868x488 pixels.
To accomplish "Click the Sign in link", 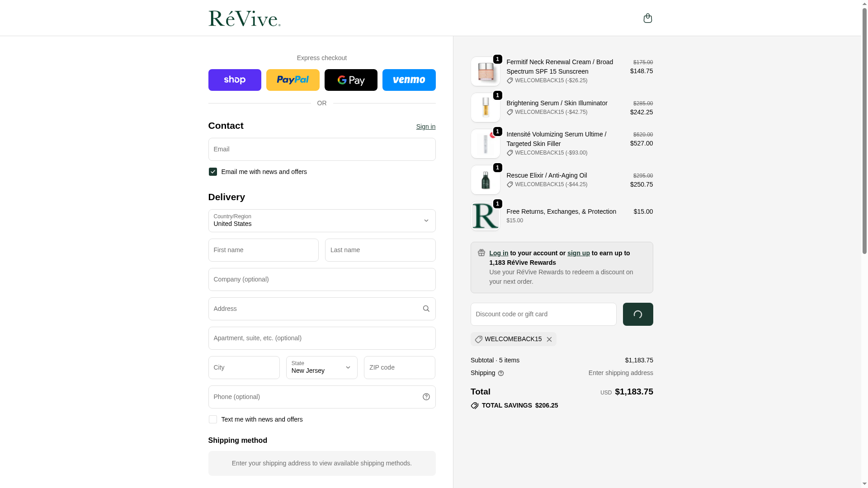I will [x=425, y=127].
